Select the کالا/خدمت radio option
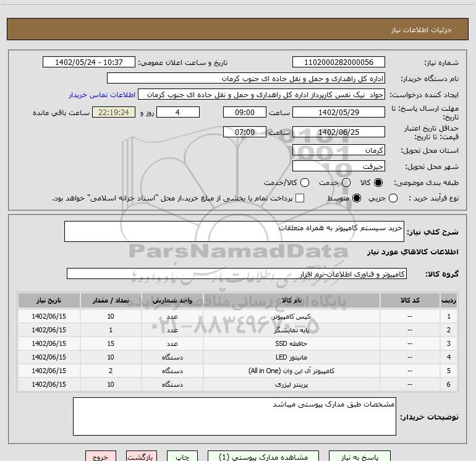The image size is (476, 461). click(x=305, y=183)
